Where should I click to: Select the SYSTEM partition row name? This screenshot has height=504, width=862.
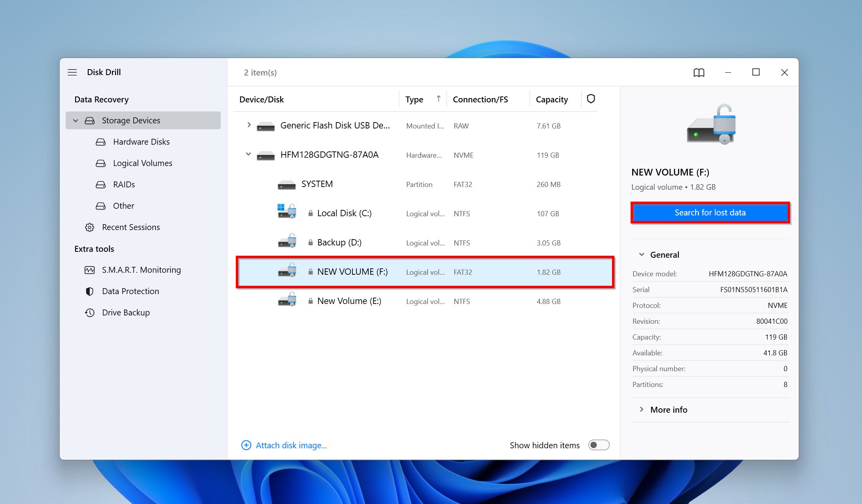pos(317,184)
